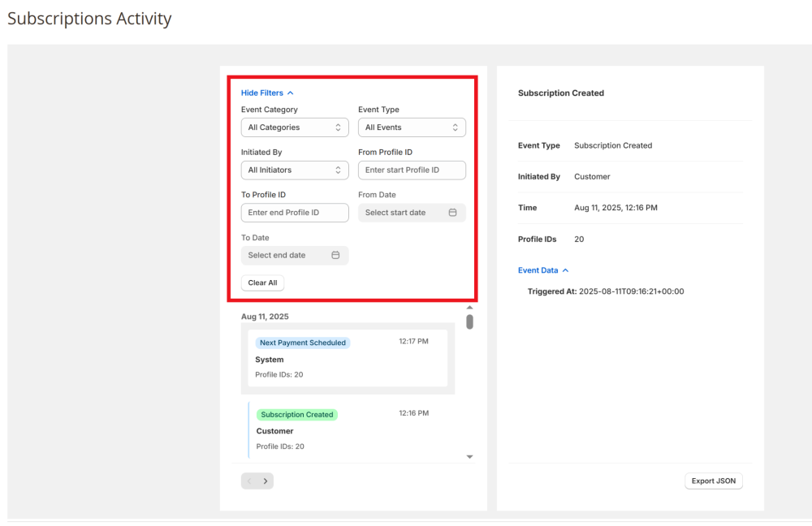Viewport: 812px width, 526px height.
Task: Click the event list scrollbar thumb
Action: (x=469, y=321)
